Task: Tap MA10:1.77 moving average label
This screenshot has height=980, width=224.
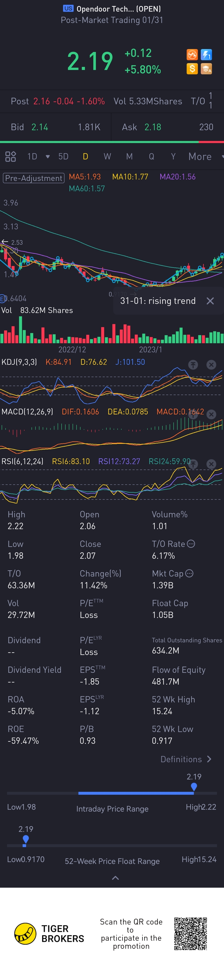Action: point(130,177)
